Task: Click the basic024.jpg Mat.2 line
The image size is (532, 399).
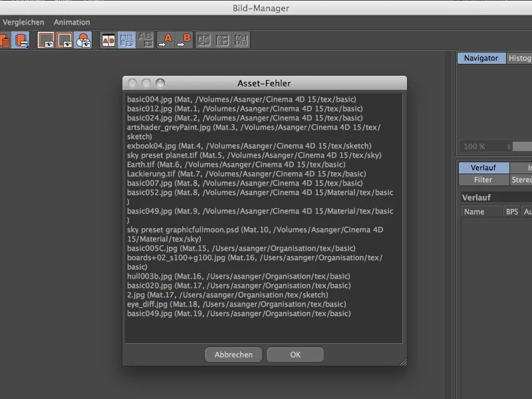Action: [x=245, y=118]
